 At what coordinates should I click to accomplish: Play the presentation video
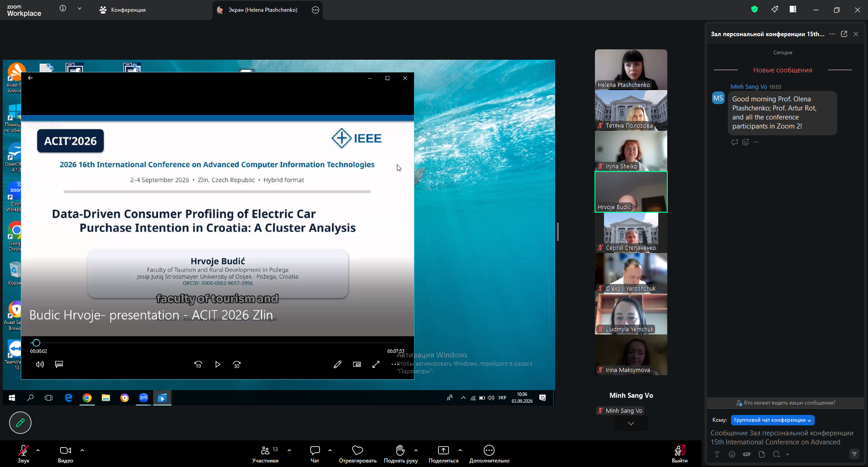pyautogui.click(x=217, y=364)
